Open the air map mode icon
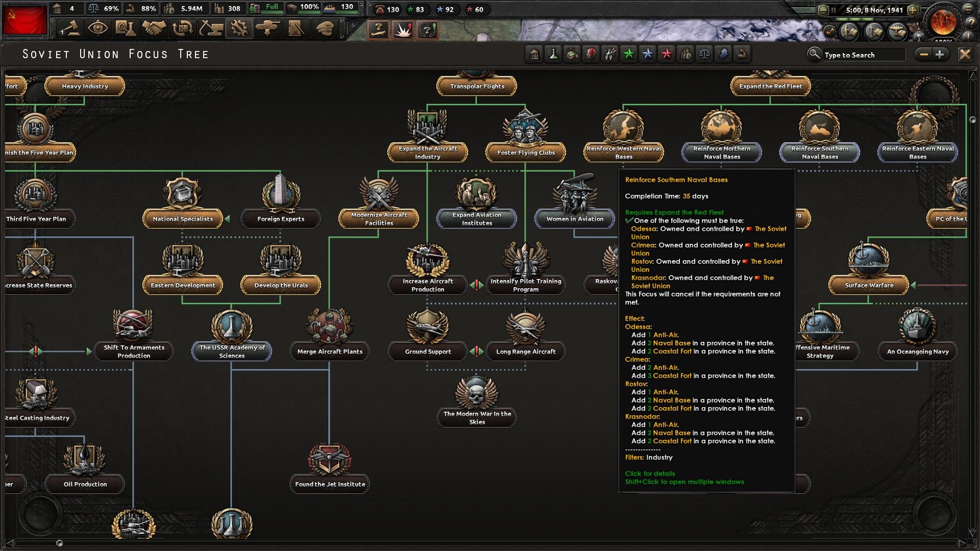The image size is (980, 551). [x=897, y=32]
